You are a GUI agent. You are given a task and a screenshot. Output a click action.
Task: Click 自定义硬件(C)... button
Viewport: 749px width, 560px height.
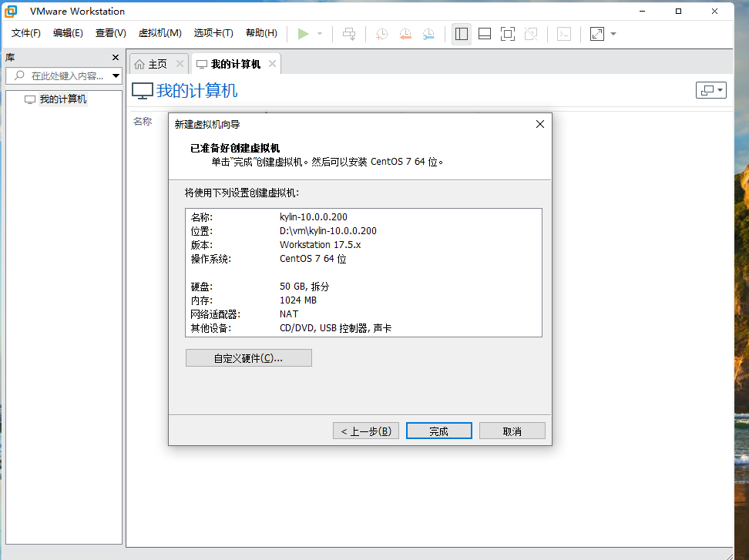[248, 358]
